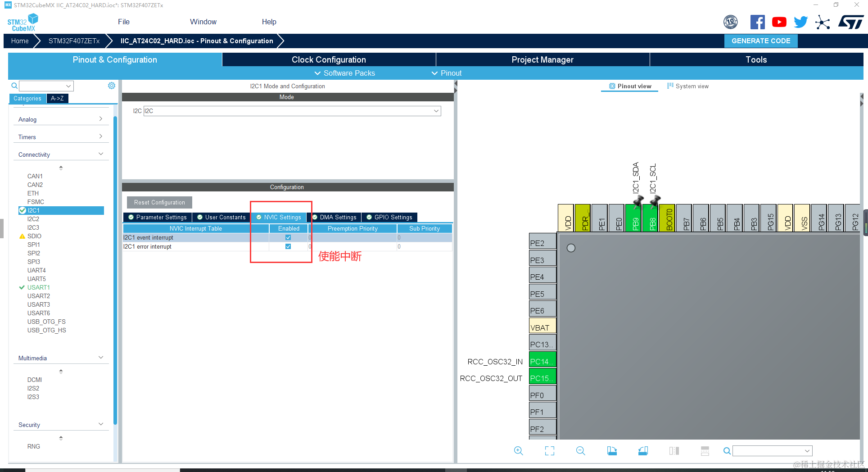Click the STM32CubeMX logo

(x=23, y=22)
